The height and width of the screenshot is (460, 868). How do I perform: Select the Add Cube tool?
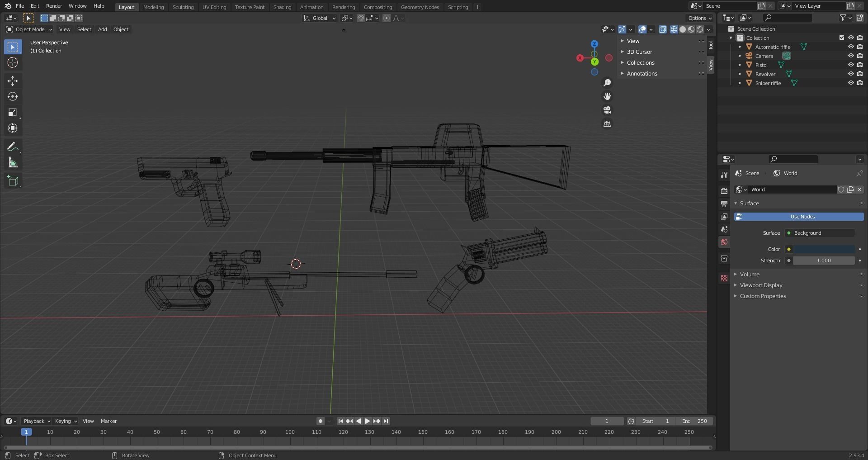coord(13,181)
